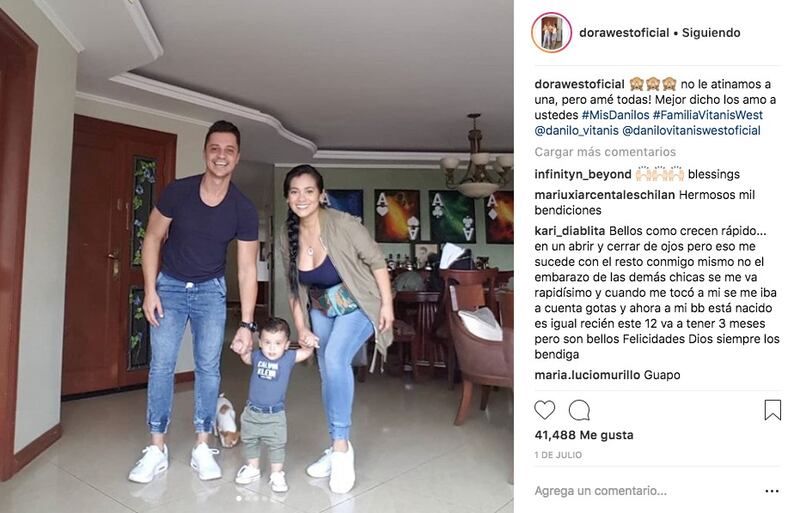The width and height of the screenshot is (800, 513).
Task: Open dorawestoficial's profile picture avatar
Action: point(551,32)
